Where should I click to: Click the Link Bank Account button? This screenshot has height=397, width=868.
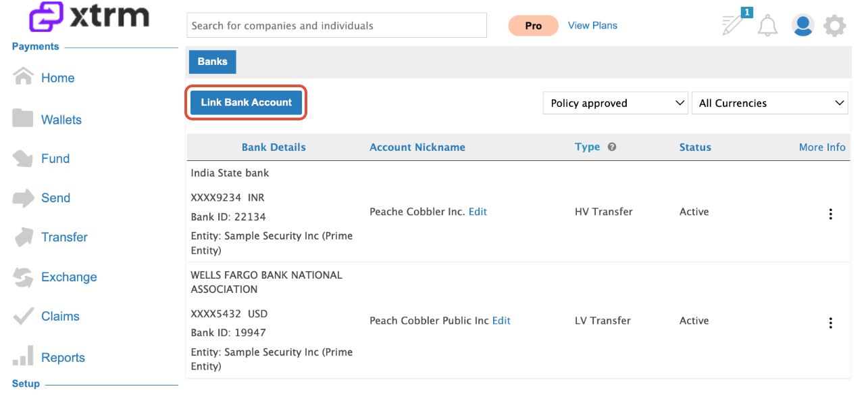pos(247,103)
